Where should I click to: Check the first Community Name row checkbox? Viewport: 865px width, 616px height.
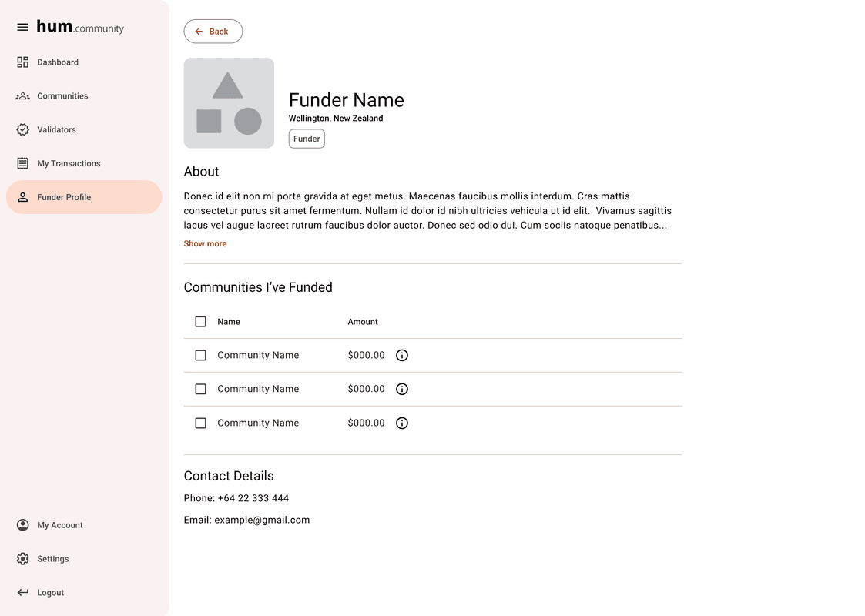click(201, 355)
